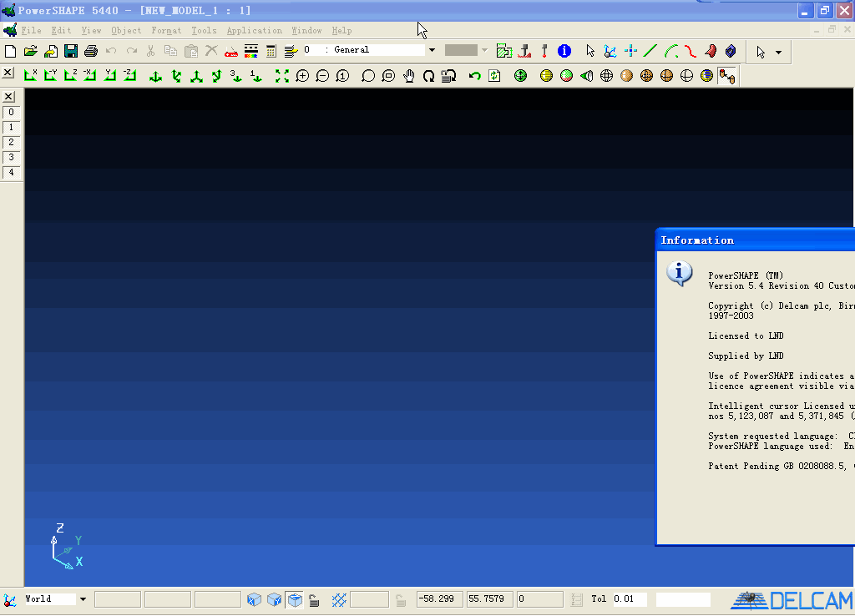
Task: Click the Delcam logo
Action: [792, 600]
